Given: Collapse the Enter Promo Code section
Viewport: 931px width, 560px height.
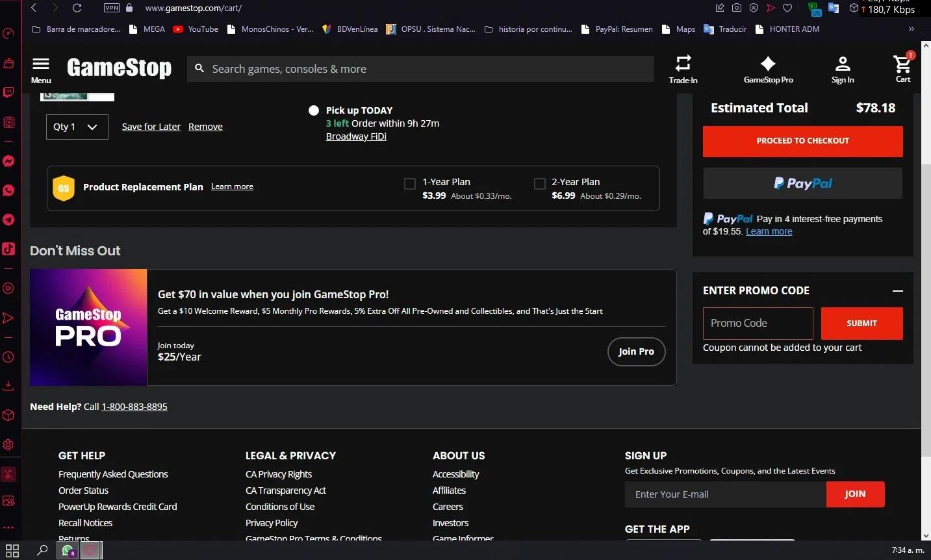Looking at the screenshot, I should click(897, 291).
